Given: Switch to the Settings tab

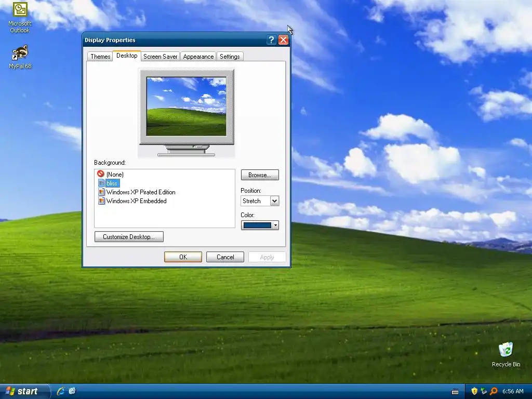Looking at the screenshot, I should click(x=230, y=57).
